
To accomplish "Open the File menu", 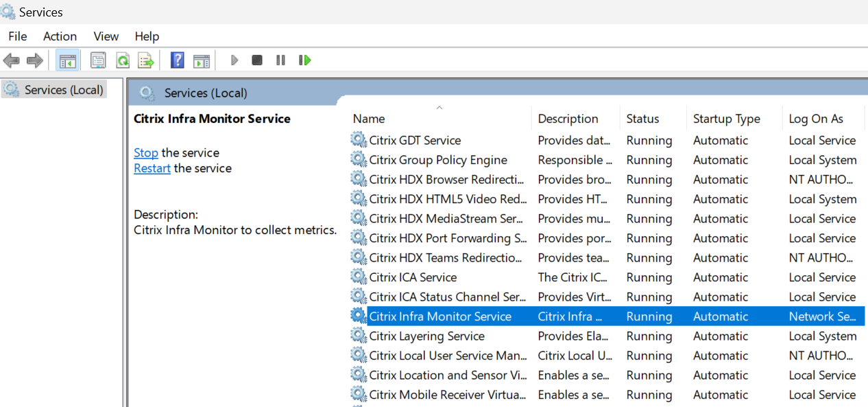I will click(17, 36).
